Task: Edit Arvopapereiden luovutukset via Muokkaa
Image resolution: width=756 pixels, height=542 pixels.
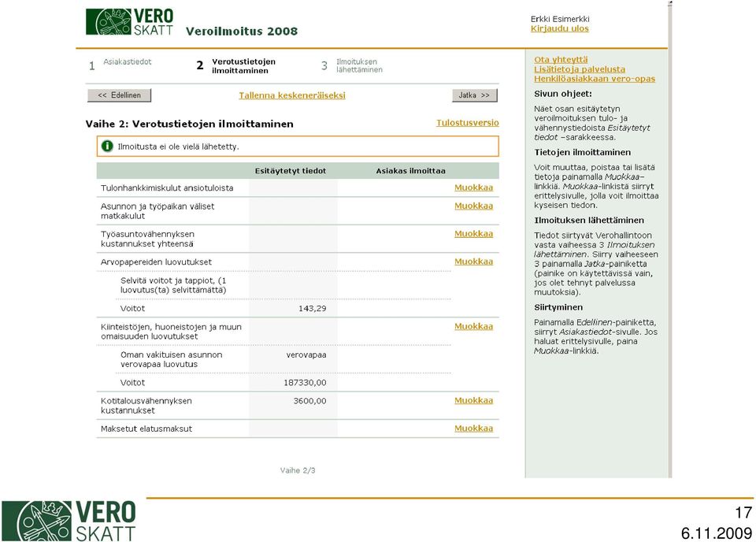Action: pos(473,262)
